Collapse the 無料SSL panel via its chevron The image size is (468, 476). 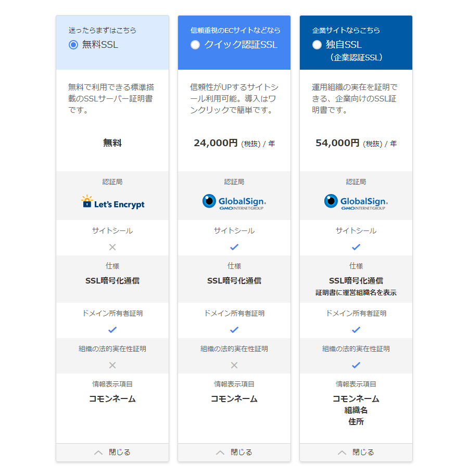(98, 452)
